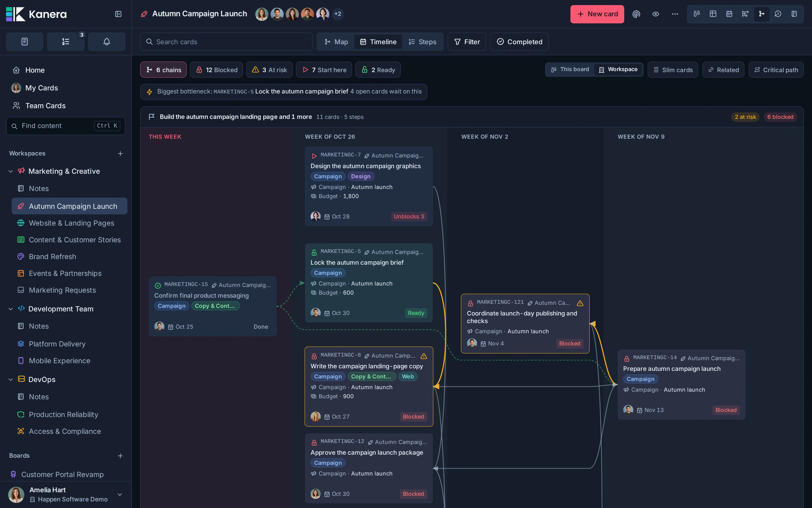The image size is (812, 508).
Task: Open the numbered task list with badge 3
Action: pyautogui.click(x=65, y=42)
